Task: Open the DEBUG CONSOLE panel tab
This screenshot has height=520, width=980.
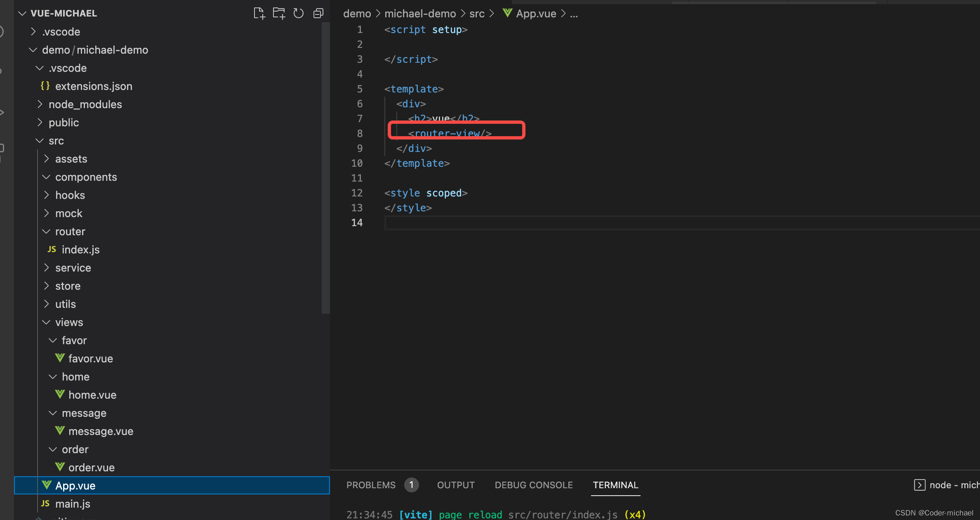Action: tap(533, 485)
